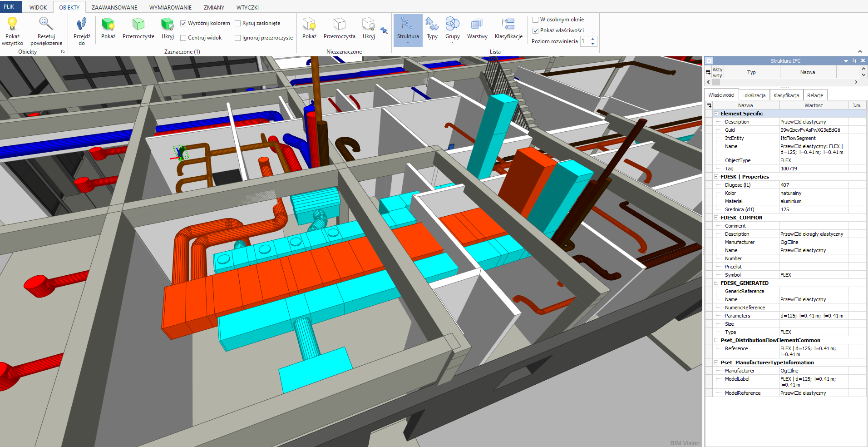Click Resetuj powiększenie magnifier icon

(46, 24)
